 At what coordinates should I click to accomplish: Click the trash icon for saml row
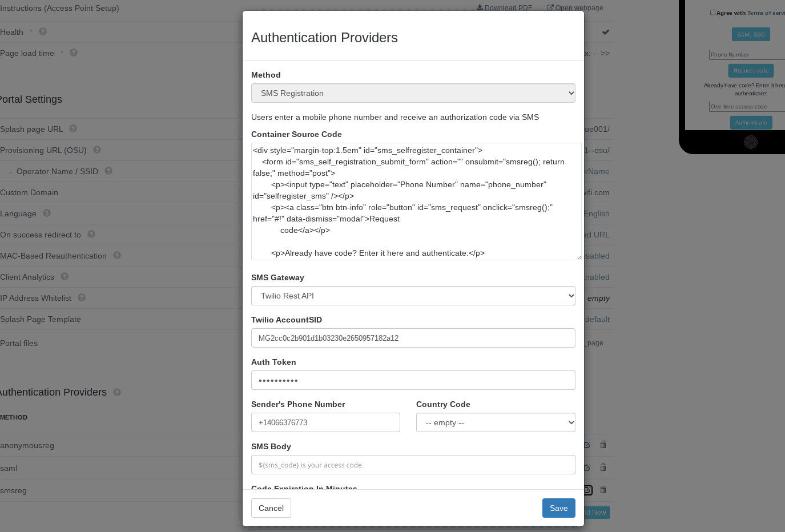603,467
